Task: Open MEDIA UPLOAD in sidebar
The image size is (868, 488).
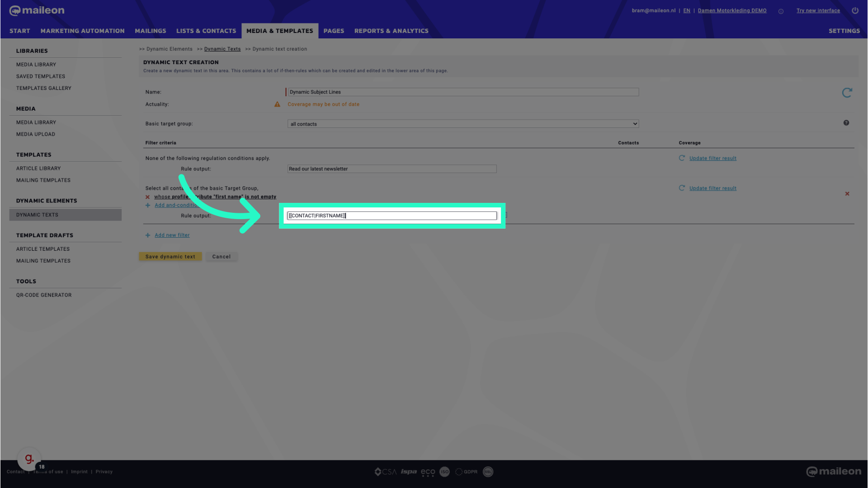Action: pyautogui.click(x=36, y=134)
